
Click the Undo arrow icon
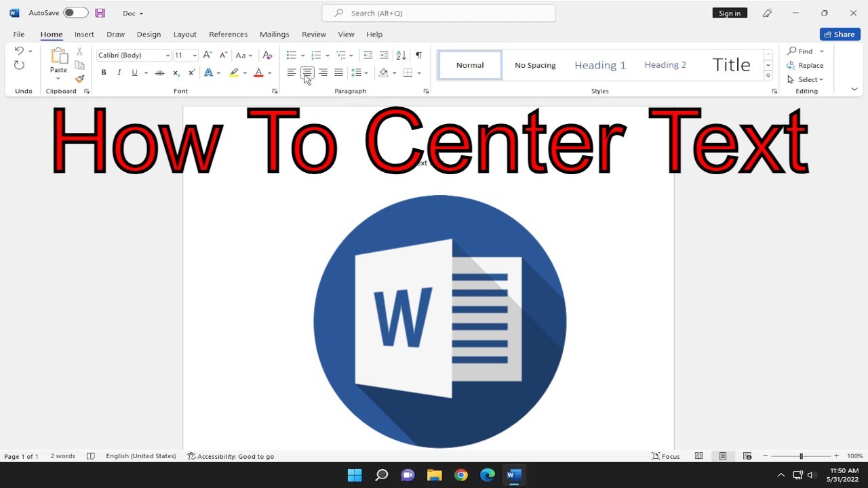pos(19,51)
